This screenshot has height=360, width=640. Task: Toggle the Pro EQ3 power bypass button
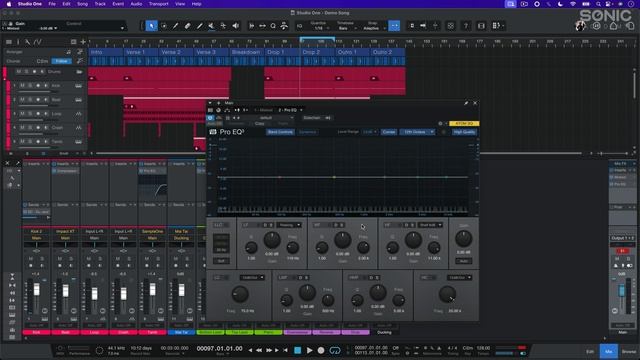coord(210,118)
